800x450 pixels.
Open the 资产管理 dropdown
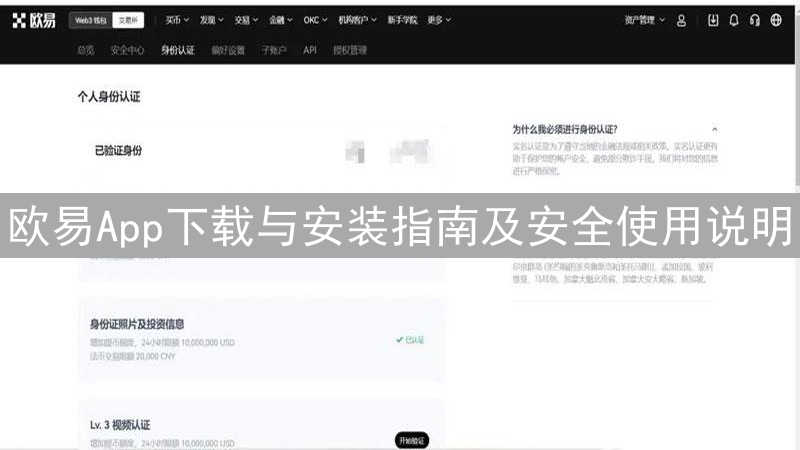point(645,20)
